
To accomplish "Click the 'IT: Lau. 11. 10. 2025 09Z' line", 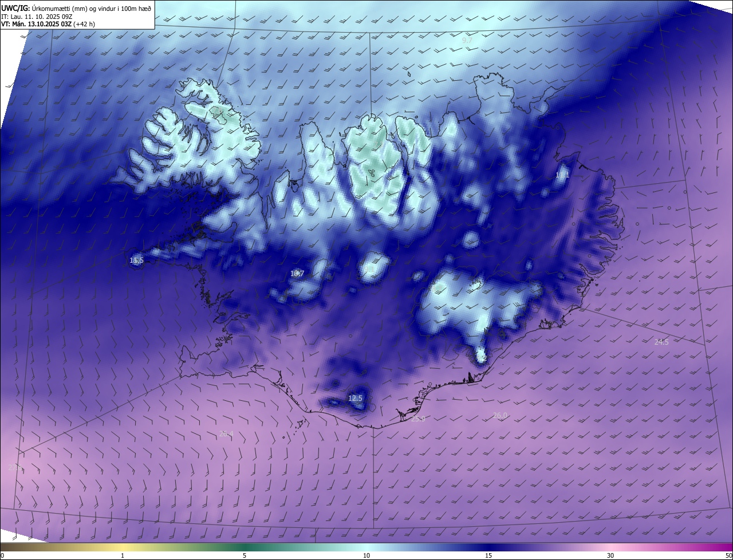I will 37,16.
